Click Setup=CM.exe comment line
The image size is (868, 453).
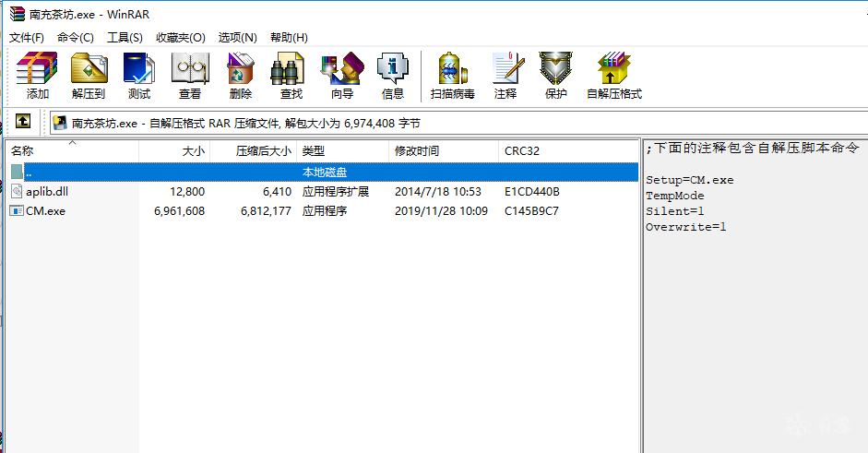pyautogui.click(x=690, y=180)
